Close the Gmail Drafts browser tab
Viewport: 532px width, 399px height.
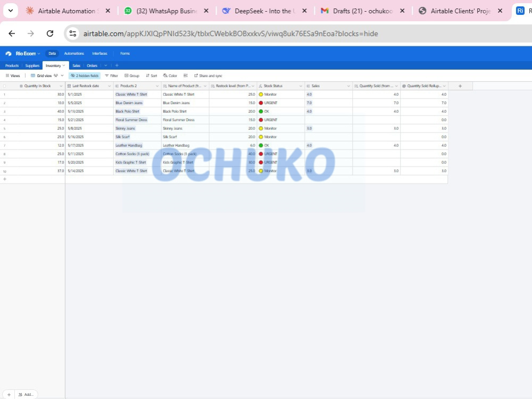pyautogui.click(x=402, y=11)
